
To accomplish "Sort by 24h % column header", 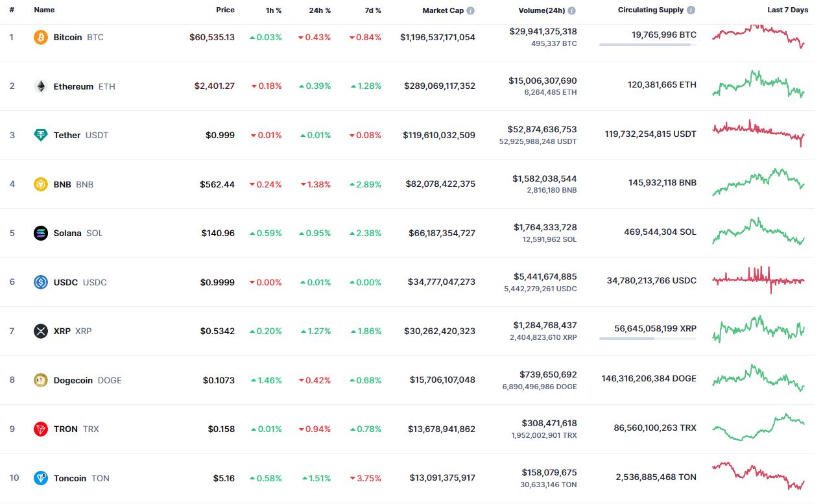I will (x=320, y=10).
